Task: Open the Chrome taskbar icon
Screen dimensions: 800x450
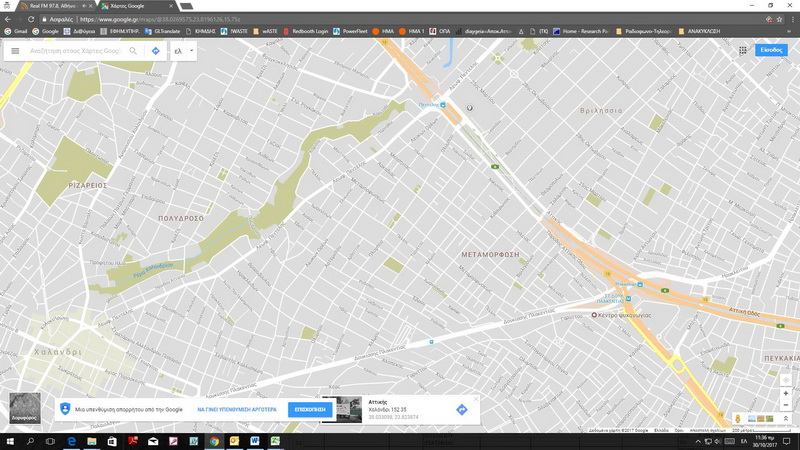Action: pos(214,441)
